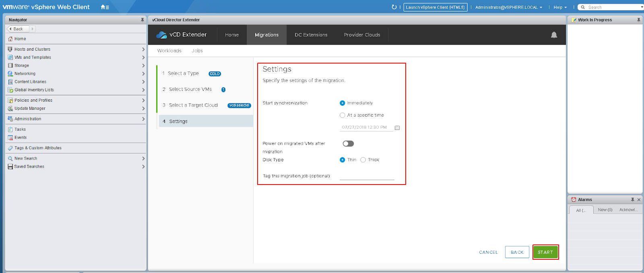
Task: Select the Settings wizard step
Action: pyautogui.click(x=206, y=121)
